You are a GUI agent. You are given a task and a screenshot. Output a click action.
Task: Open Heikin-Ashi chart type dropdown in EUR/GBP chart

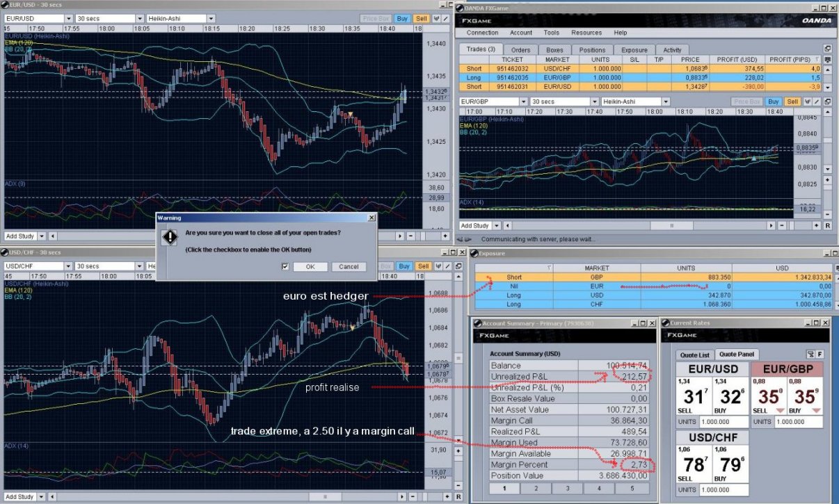pos(665,101)
